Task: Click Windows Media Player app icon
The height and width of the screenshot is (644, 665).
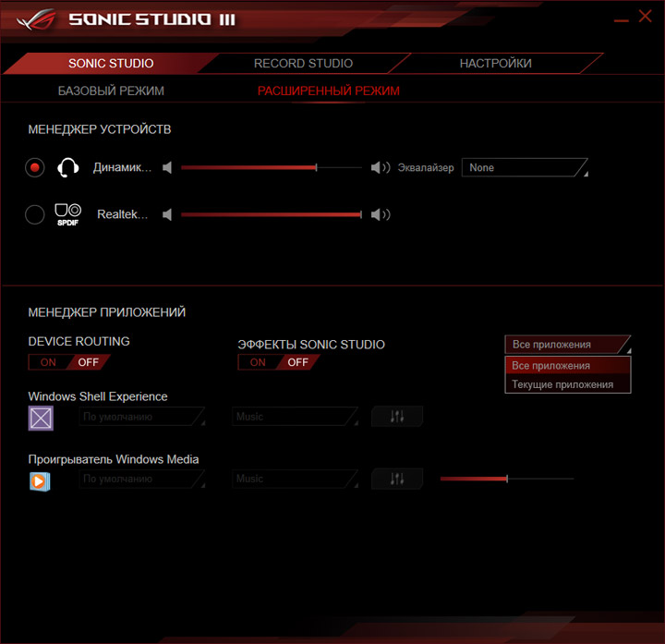Action: pyautogui.click(x=40, y=481)
